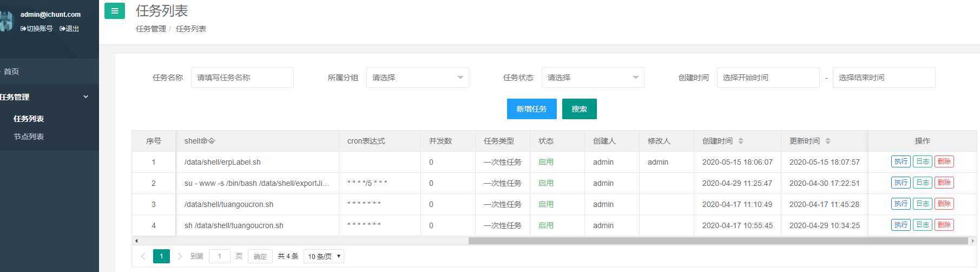The width and height of the screenshot is (980, 272).
Task: Click 日志 for erpLabel.sh row
Action: [x=923, y=161]
